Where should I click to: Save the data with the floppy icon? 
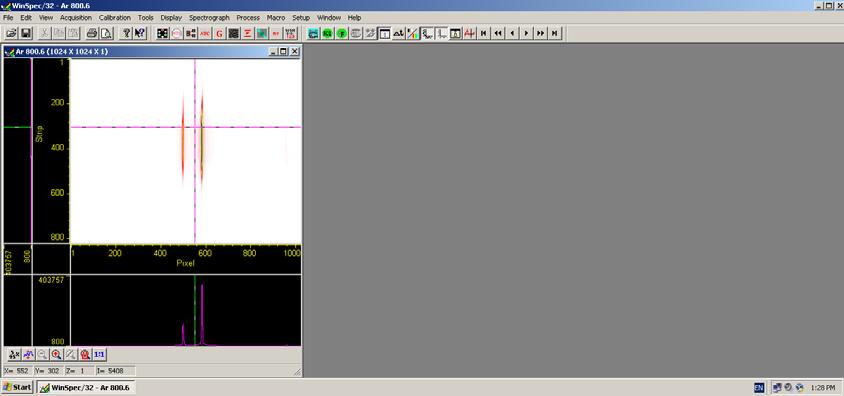click(x=25, y=33)
